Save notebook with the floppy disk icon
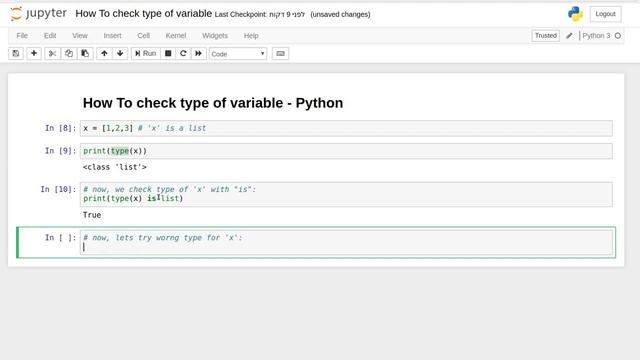The height and width of the screenshot is (360, 640). coord(16,53)
